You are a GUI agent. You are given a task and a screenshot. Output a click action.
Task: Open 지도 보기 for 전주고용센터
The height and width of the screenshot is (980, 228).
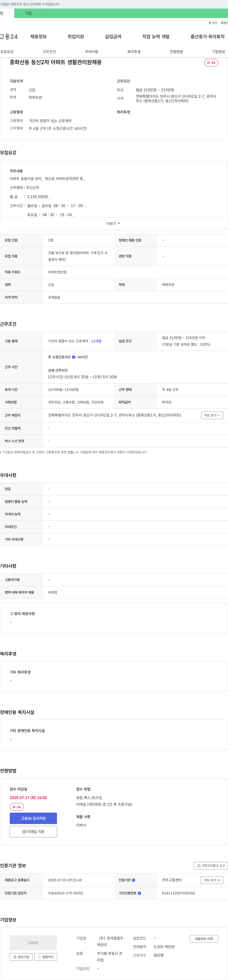pyautogui.click(x=212, y=880)
